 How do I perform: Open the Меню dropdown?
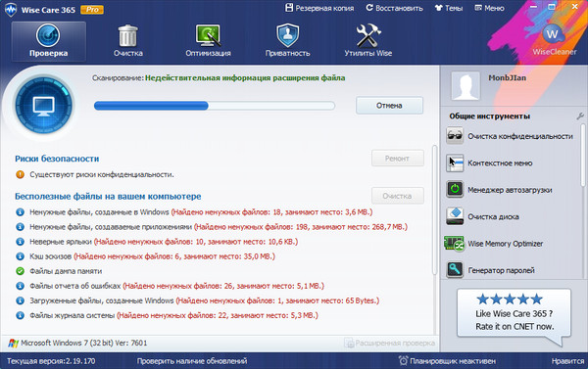(x=489, y=8)
